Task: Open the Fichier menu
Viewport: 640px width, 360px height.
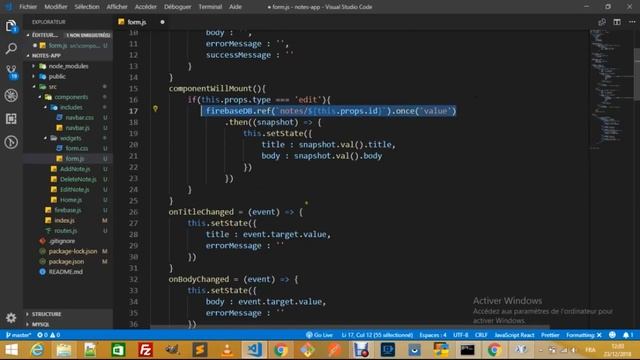Action: coord(28,7)
